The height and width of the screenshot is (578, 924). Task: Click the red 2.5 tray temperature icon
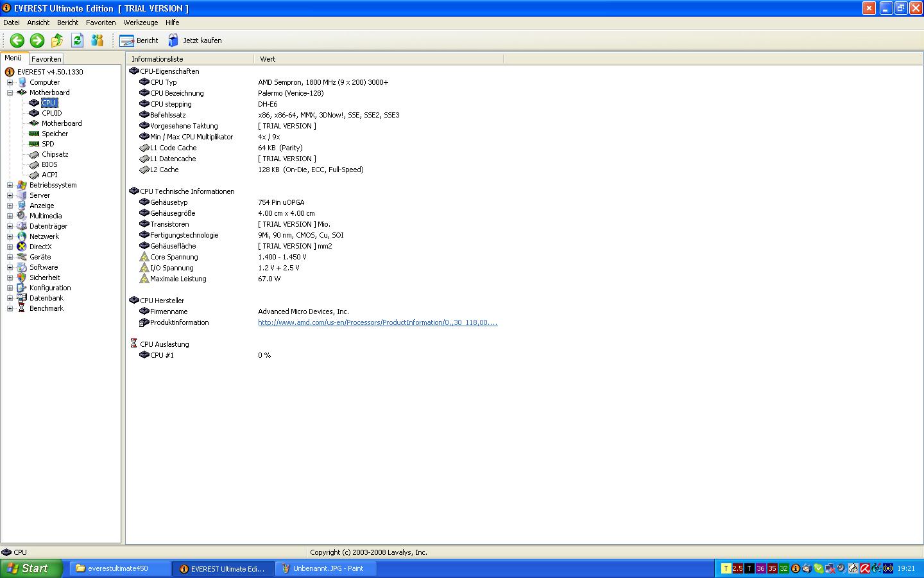coord(738,568)
